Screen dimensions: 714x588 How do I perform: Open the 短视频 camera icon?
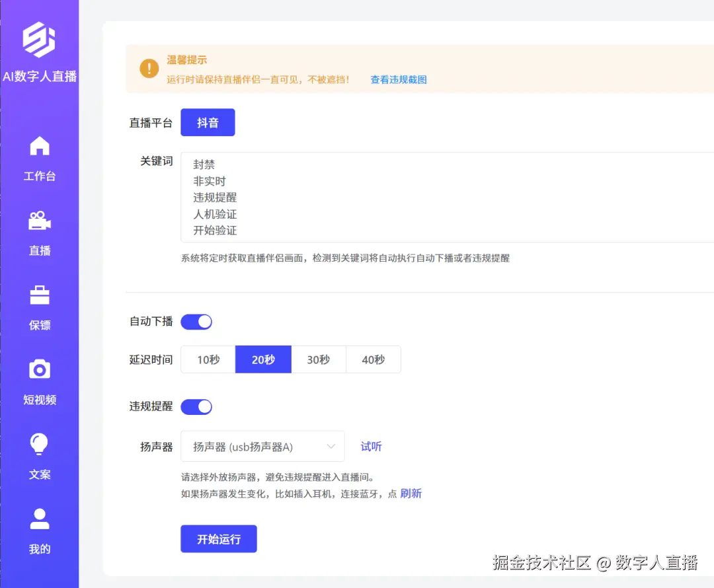click(x=40, y=369)
